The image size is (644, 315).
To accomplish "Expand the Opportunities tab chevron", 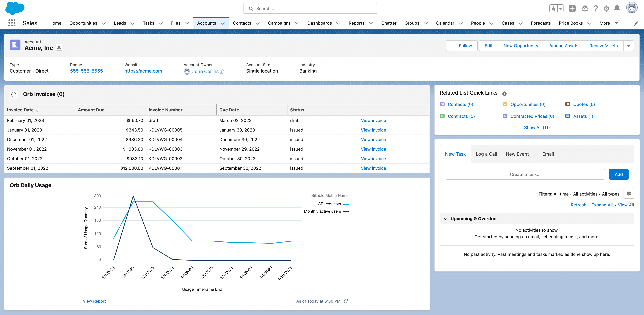I will click(x=103, y=23).
